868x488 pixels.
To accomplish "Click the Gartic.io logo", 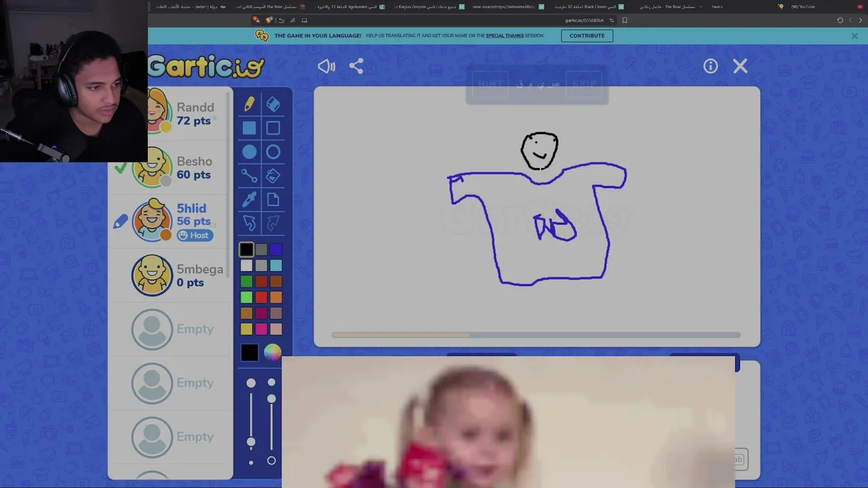I will [x=206, y=66].
